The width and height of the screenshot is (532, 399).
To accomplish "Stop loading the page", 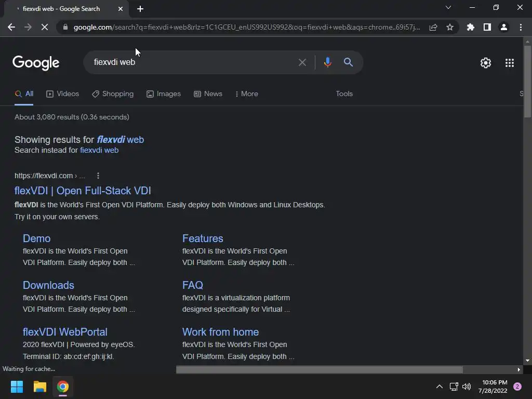I will point(45,27).
